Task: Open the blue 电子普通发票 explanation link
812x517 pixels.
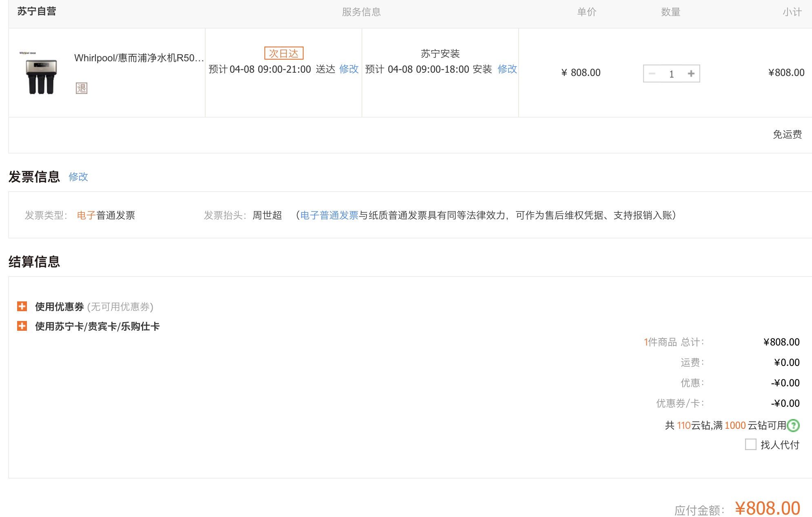Action: pos(329,215)
